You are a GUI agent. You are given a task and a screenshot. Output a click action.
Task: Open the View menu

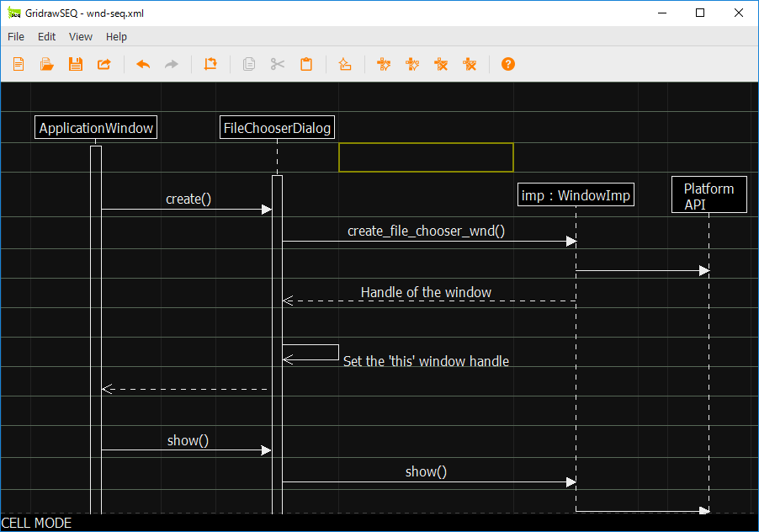81,36
